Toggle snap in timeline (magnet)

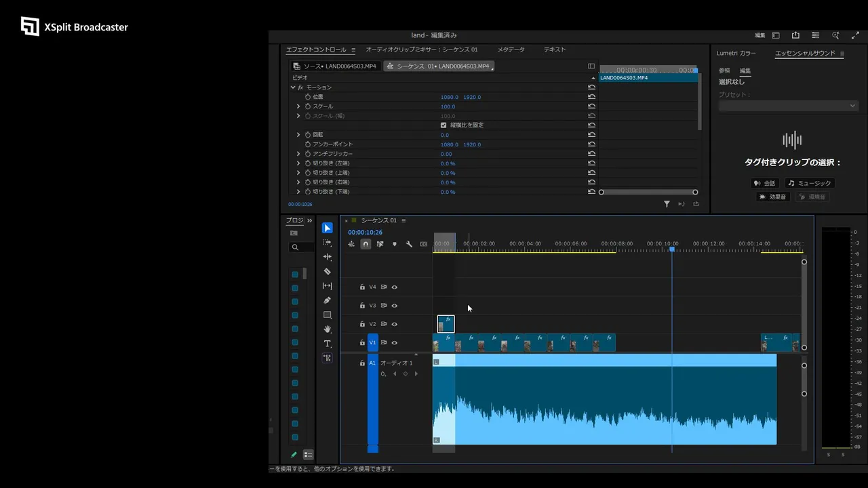366,244
